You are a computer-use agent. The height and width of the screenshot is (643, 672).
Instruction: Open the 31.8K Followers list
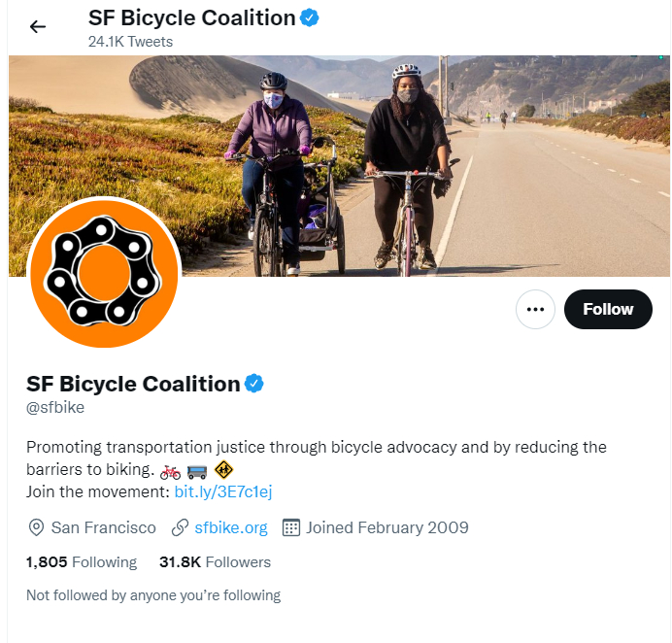215,562
